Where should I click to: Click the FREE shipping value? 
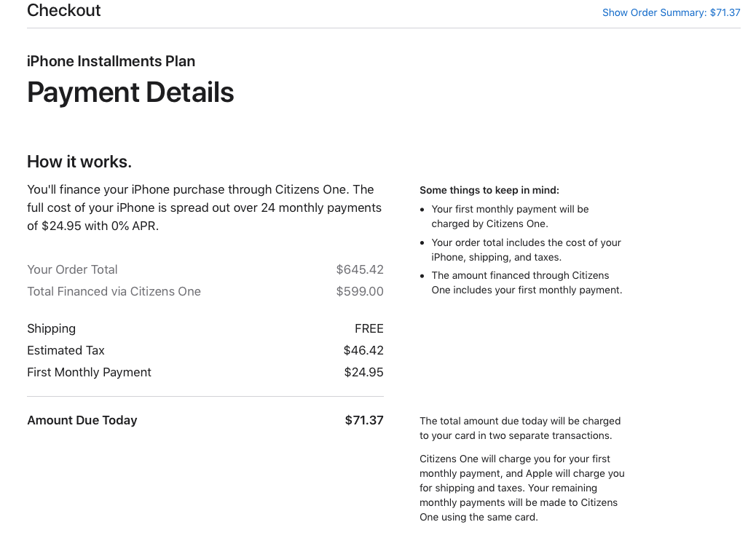(x=369, y=328)
